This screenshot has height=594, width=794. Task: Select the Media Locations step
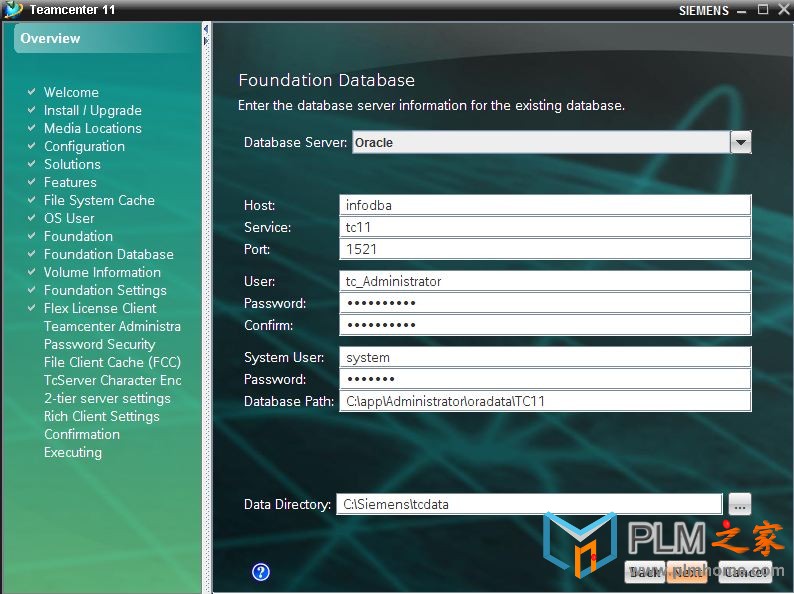(93, 128)
